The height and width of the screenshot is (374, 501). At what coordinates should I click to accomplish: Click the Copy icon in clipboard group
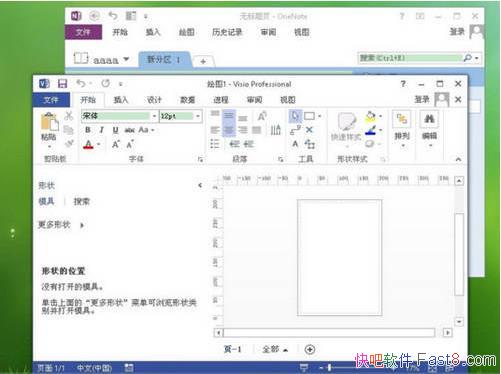coord(68,130)
